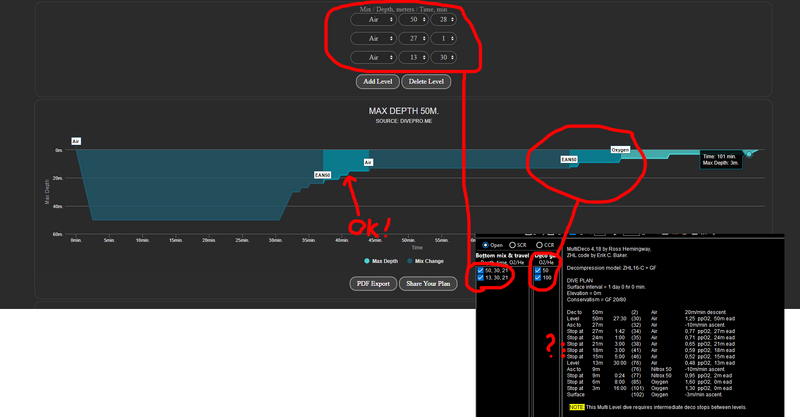Select the SCR radio button
Viewport: 800px width, 417px height.
coord(513,245)
